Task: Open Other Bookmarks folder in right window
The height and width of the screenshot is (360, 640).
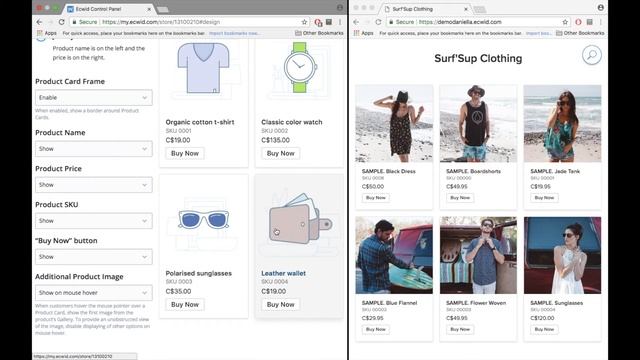Action: pos(580,33)
